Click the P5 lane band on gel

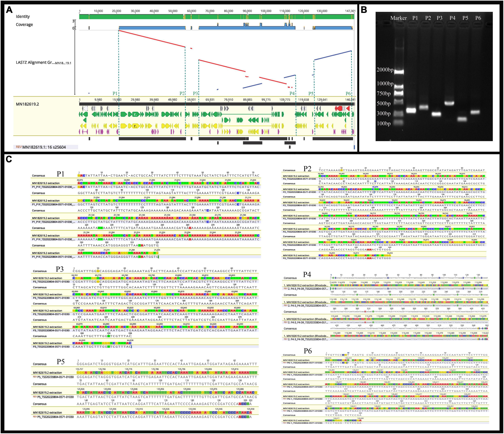click(x=462, y=119)
